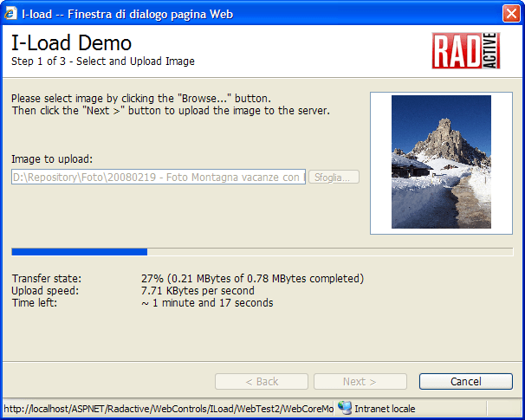
Task: Click the Internet Explorer title bar icon
Action: click(10, 14)
